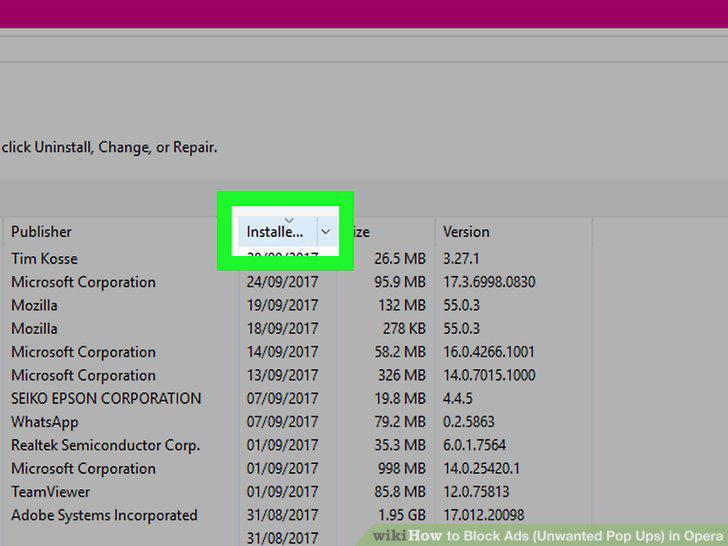Click the 326 MB size cell
This screenshot has width=728, height=546.
(402, 375)
